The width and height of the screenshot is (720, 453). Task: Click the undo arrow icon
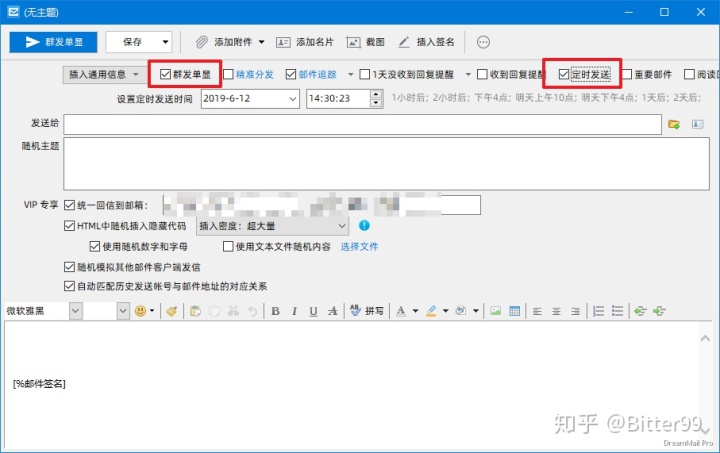coord(253,311)
